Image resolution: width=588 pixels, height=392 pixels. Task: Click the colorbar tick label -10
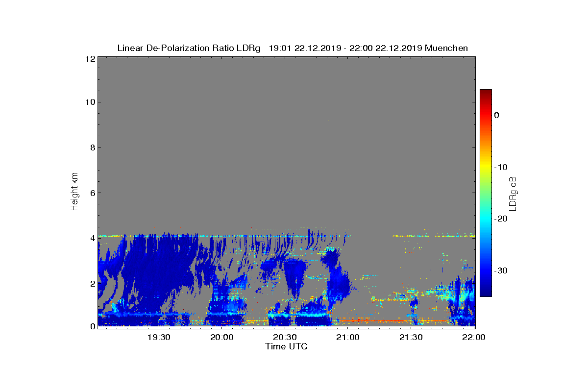coord(500,167)
